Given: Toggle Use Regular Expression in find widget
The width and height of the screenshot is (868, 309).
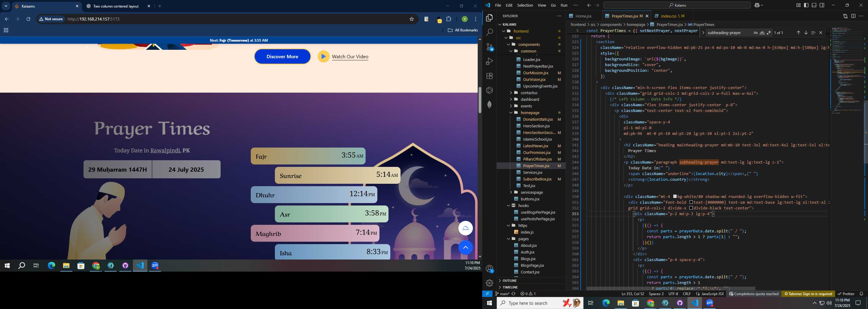Looking at the screenshot, I should point(769,33).
